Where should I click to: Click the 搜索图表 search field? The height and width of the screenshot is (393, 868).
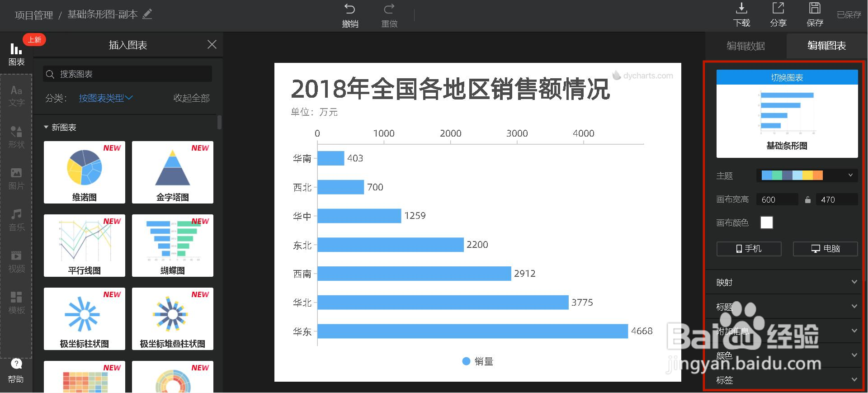(127, 74)
